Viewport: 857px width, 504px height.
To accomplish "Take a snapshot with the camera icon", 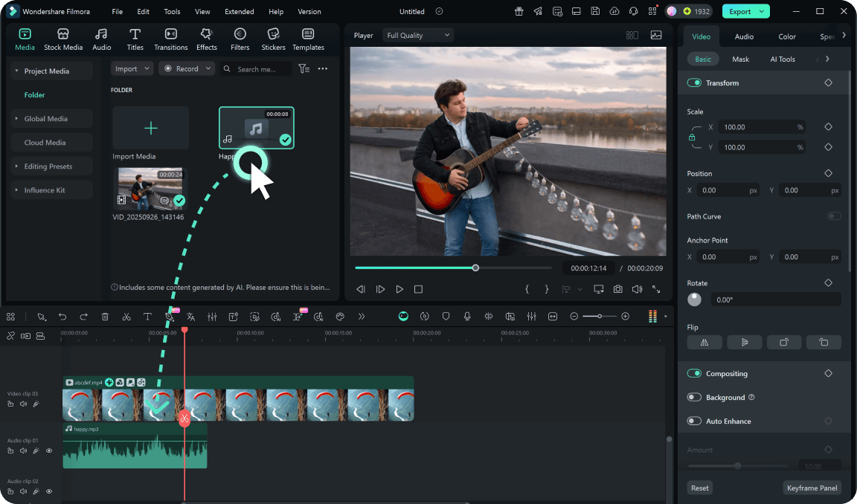I will pyautogui.click(x=618, y=289).
